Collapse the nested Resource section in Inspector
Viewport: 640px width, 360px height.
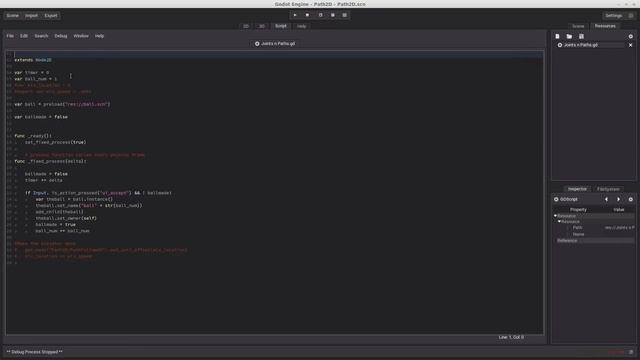tap(560, 221)
